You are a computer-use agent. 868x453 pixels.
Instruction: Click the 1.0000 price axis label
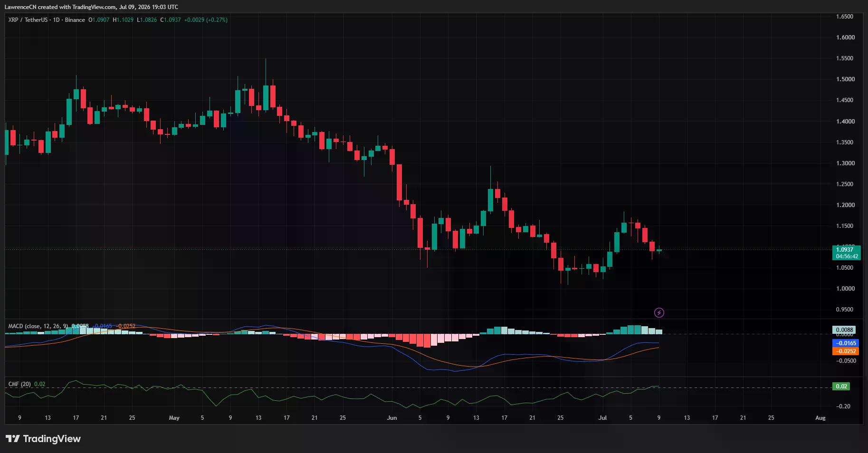click(845, 289)
